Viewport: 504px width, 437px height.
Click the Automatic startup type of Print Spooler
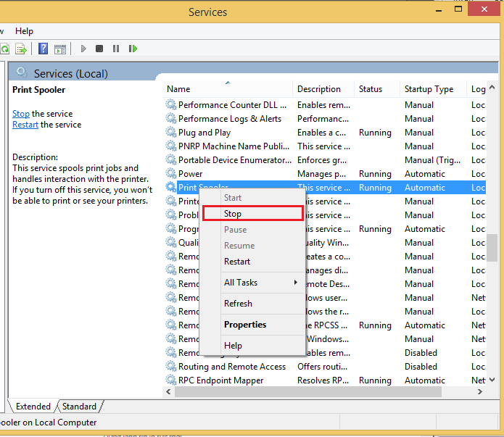[x=425, y=188]
